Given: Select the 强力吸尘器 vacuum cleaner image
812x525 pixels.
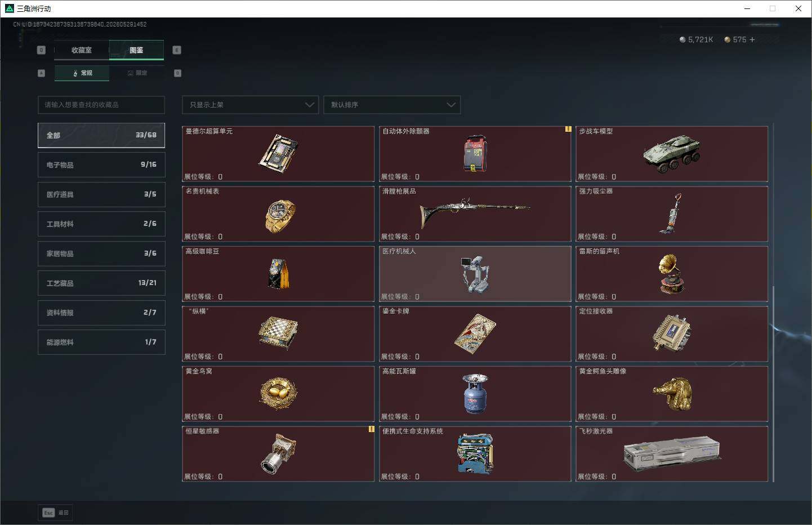Looking at the screenshot, I should click(x=671, y=213).
